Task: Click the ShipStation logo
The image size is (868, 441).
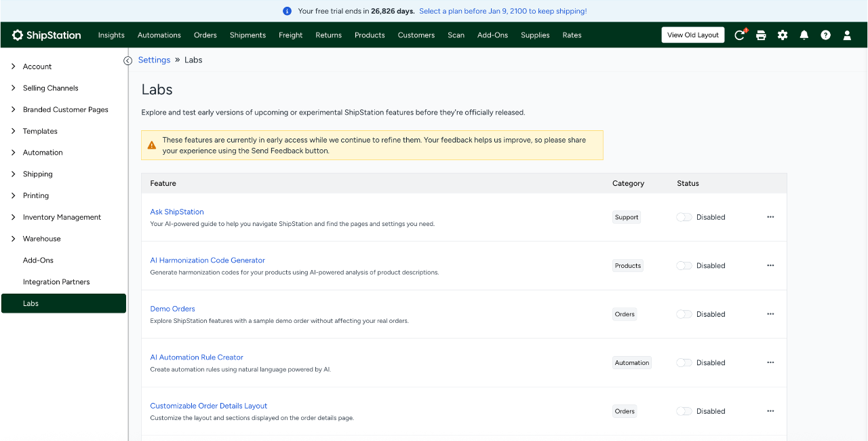Action: click(x=47, y=35)
